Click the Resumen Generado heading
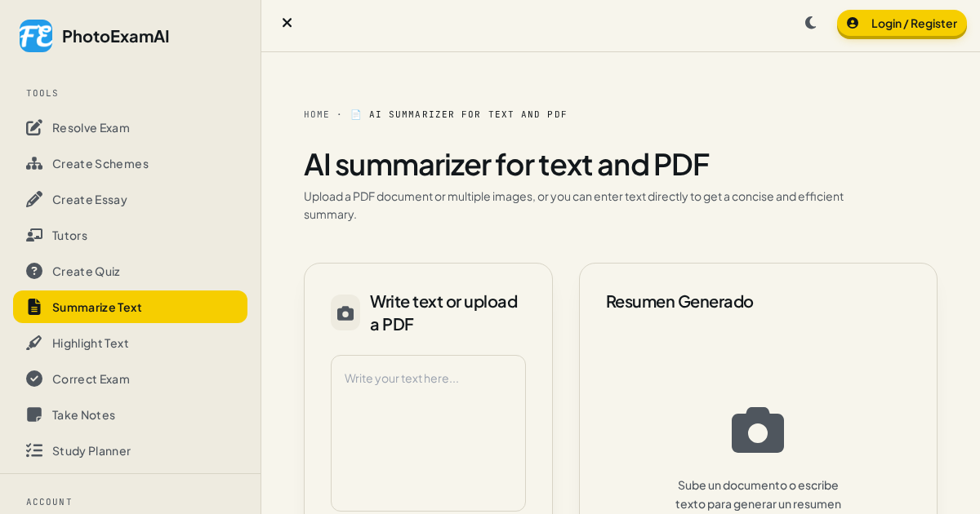 pos(679,301)
